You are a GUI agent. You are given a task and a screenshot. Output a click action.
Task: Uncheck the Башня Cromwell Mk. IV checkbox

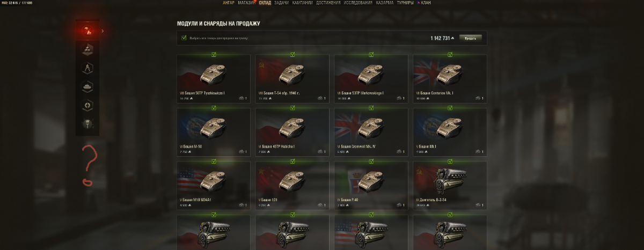371,108
